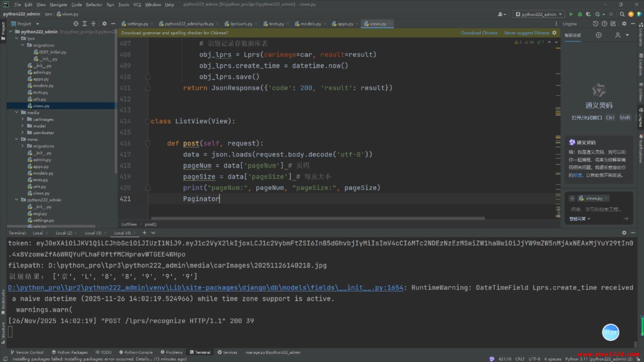Toggle the Structure side tool window
644x362 pixels.
click(x=3, y=332)
